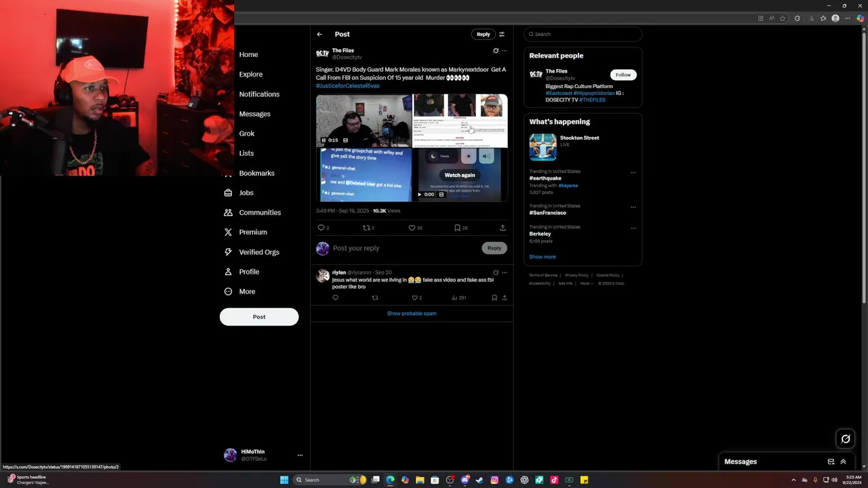Image resolution: width=868 pixels, height=488 pixels.
Task: Click the #JusticeforCelesteRivas hashtag
Action: (348, 86)
